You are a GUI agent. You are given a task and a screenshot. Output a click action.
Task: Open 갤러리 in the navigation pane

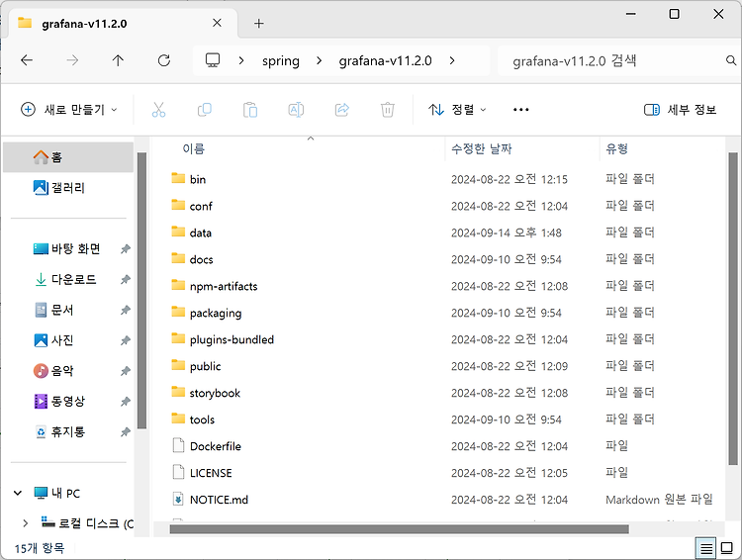pyautogui.click(x=68, y=187)
